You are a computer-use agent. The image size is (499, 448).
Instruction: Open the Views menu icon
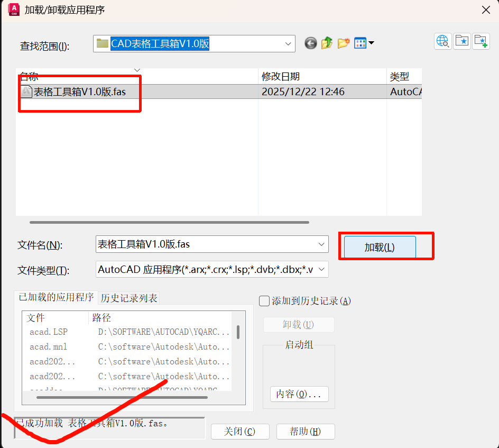364,43
